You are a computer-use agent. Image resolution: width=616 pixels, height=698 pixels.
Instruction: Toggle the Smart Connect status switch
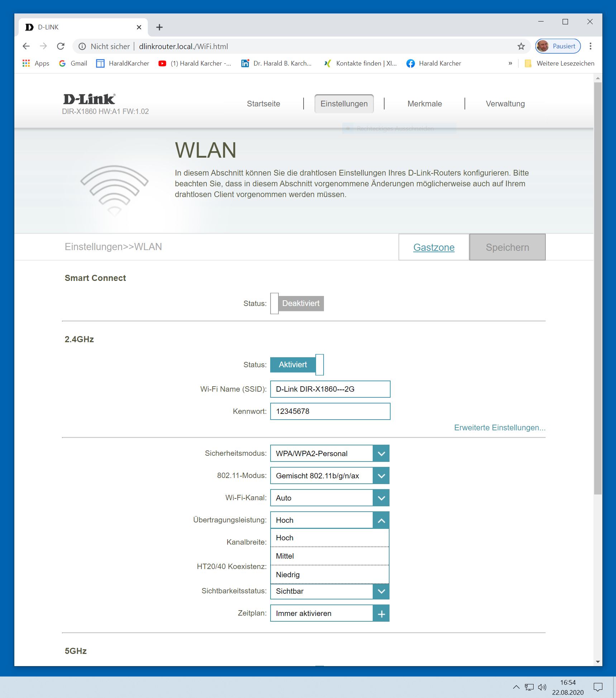pos(297,303)
